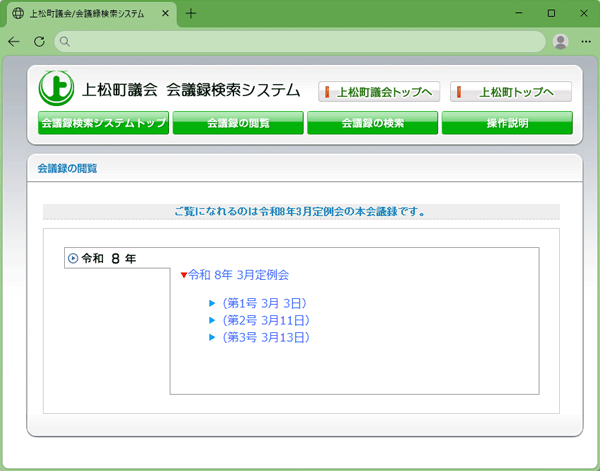Click blue arrow beside 第1号 3月 3日
Viewport: 600px width, 471px height.
coord(212,303)
